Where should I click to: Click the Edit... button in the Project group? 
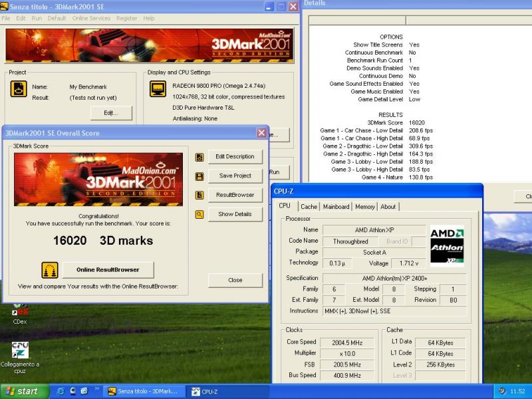111,113
